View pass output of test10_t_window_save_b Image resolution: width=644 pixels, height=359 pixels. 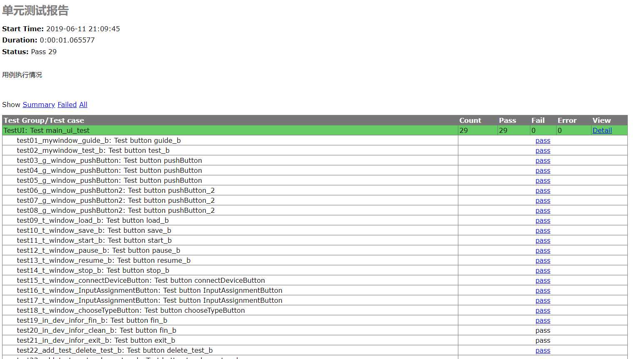(543, 230)
